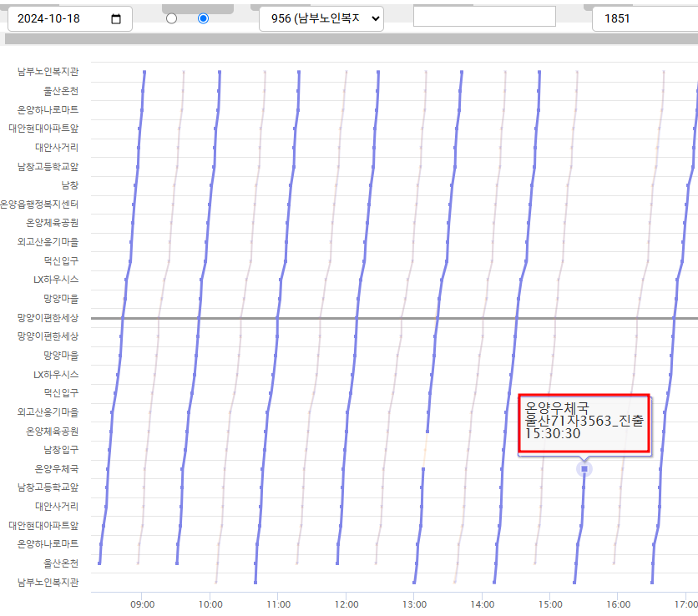This screenshot has height=616, width=698.
Task: Click the 외고산옹기마을 label in upper half
Action: [x=48, y=241]
